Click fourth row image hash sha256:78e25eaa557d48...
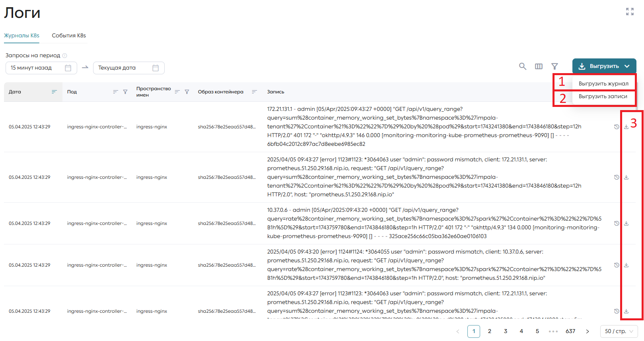 [x=227, y=265]
